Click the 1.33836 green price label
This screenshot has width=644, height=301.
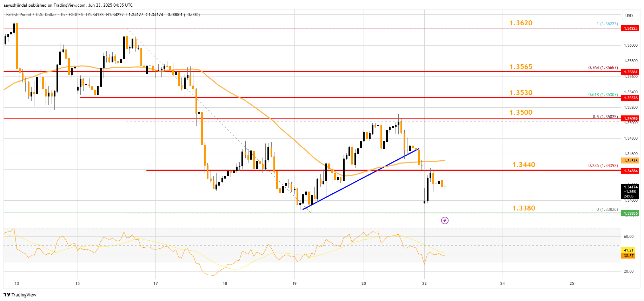[x=630, y=213]
